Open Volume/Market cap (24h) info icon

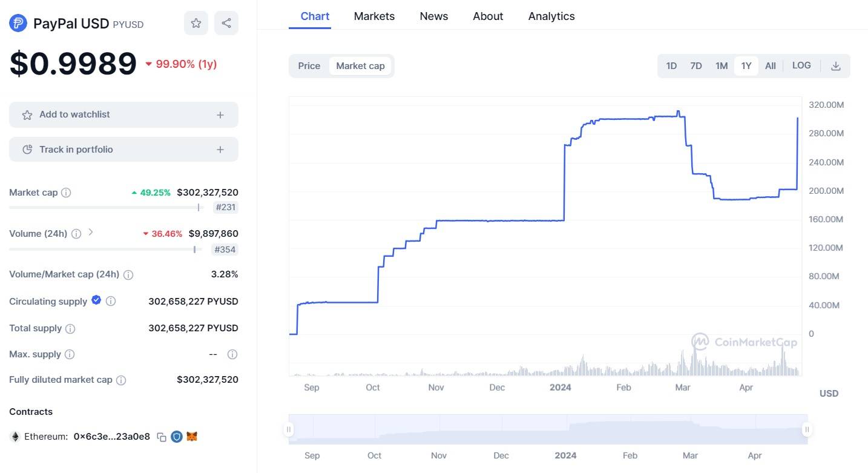pyautogui.click(x=128, y=275)
